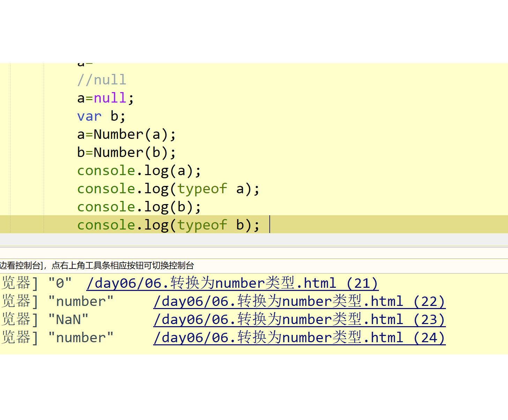
Task: Open link /day06/06.转换为number类型.html (21)
Action: (x=232, y=283)
